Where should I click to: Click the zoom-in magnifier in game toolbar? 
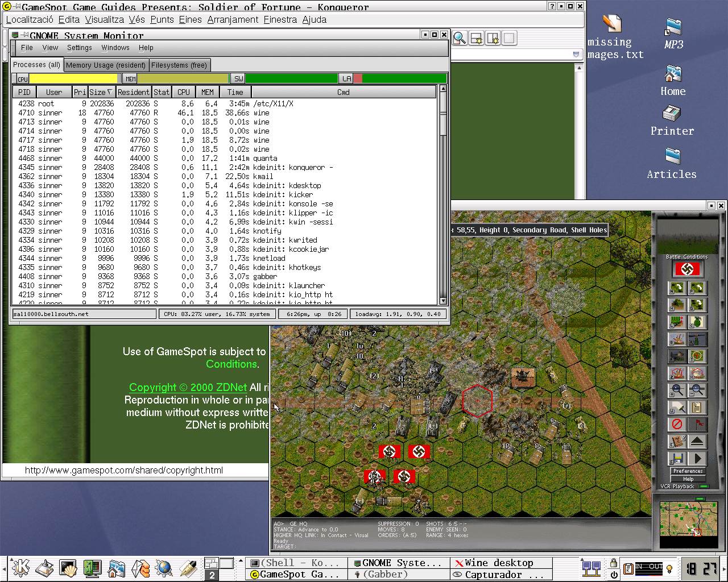pyautogui.click(x=677, y=390)
